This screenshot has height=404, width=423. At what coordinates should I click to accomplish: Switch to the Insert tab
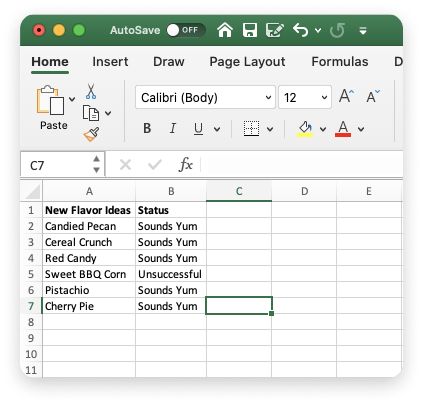pos(110,62)
